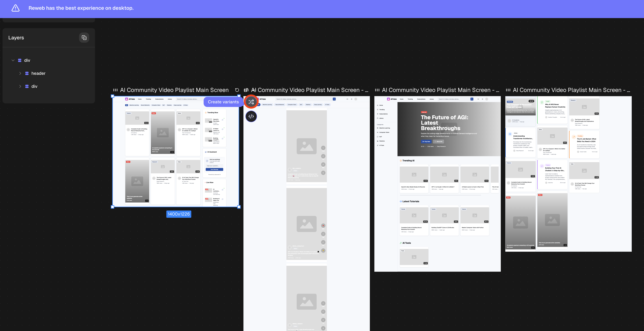Collapse the root div layer

[x=13, y=60]
